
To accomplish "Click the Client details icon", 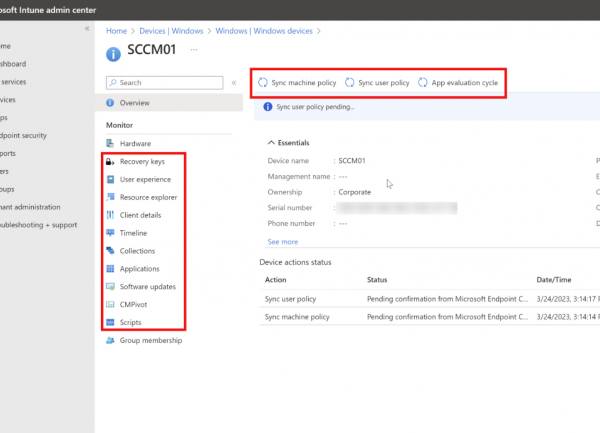I will [110, 215].
